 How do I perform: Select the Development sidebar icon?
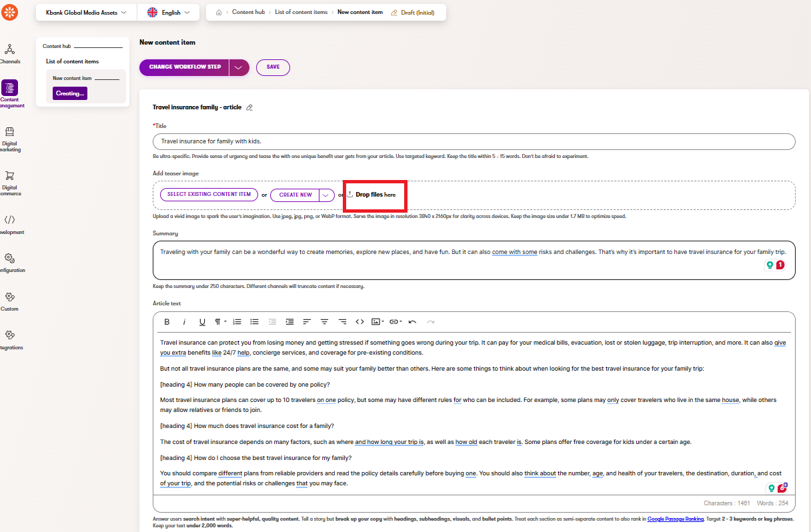coord(9,220)
